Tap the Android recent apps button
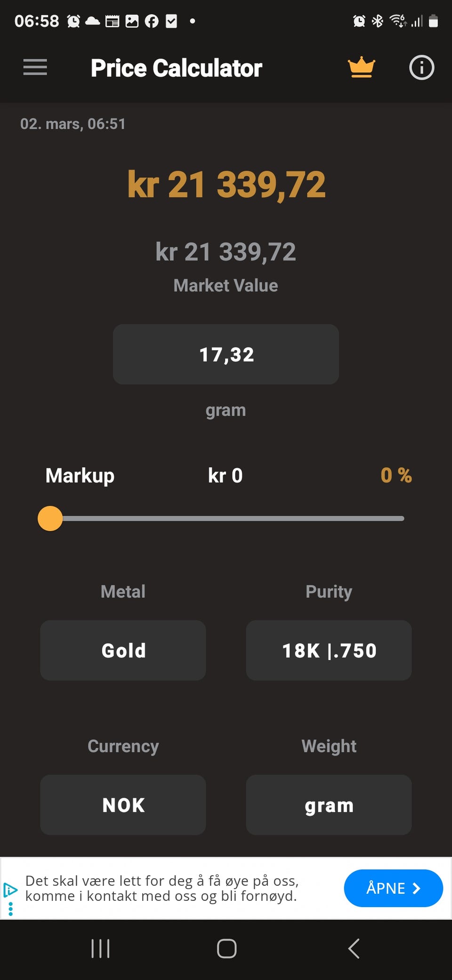Screen dimensions: 452x980 click(100, 948)
